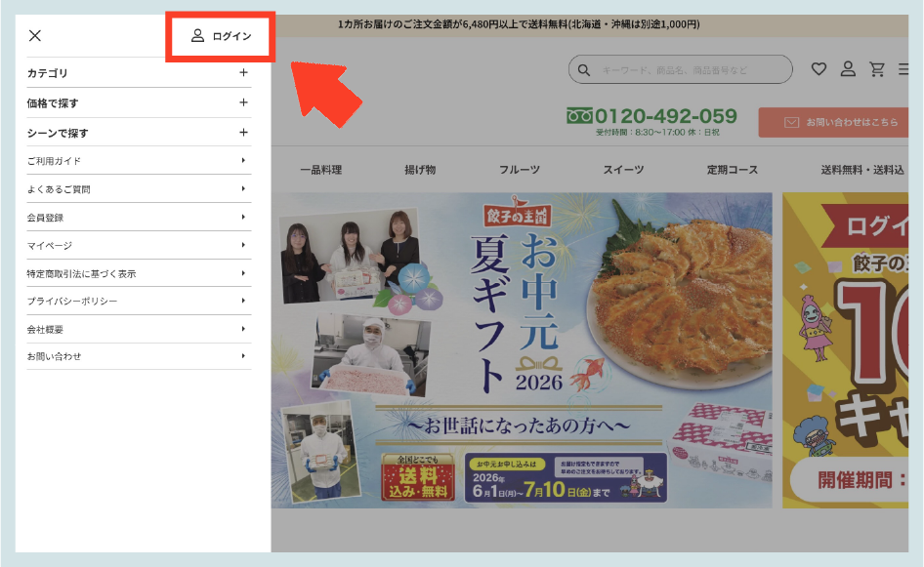Image resolution: width=924 pixels, height=567 pixels.
Task: Open ご利用ガイド link
Action: point(139,160)
